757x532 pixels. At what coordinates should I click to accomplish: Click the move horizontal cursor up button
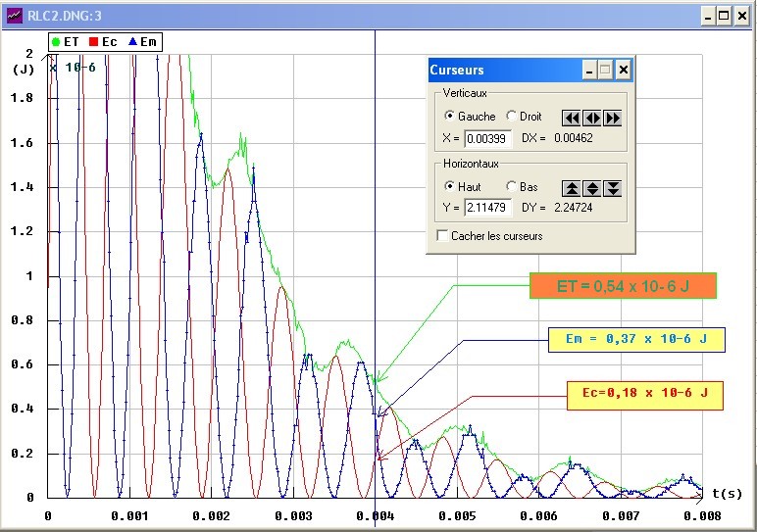pos(572,188)
